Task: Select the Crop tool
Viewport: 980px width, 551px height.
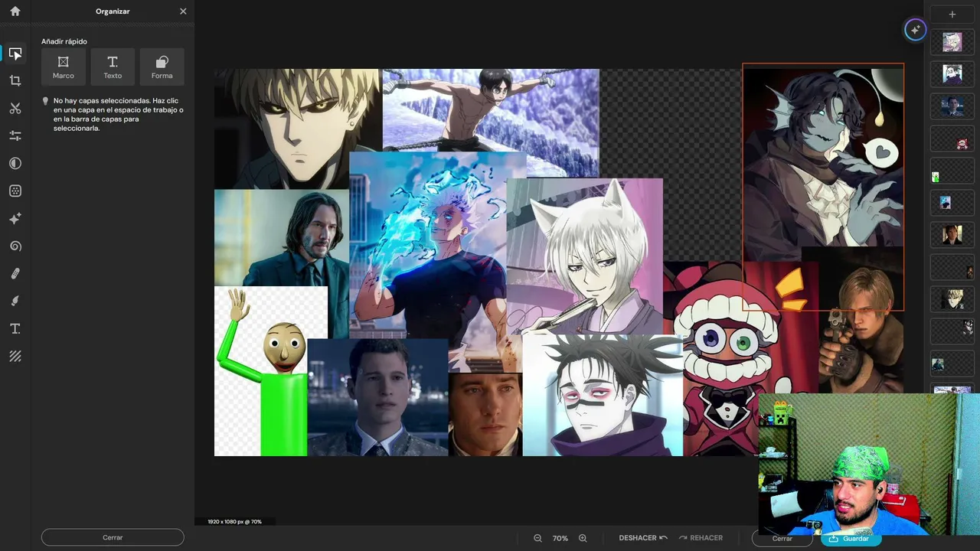Action: click(15, 80)
